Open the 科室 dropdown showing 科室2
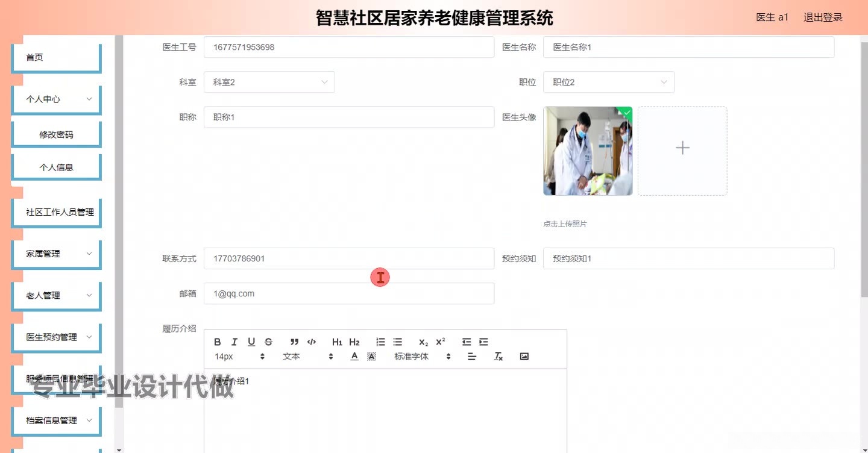The height and width of the screenshot is (453, 868). click(269, 83)
